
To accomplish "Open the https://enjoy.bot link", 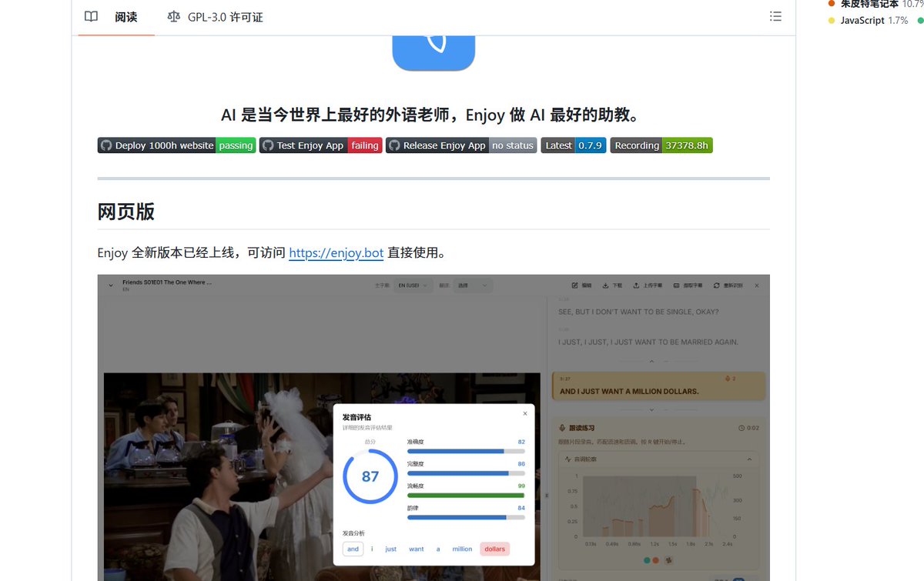I will (336, 252).
